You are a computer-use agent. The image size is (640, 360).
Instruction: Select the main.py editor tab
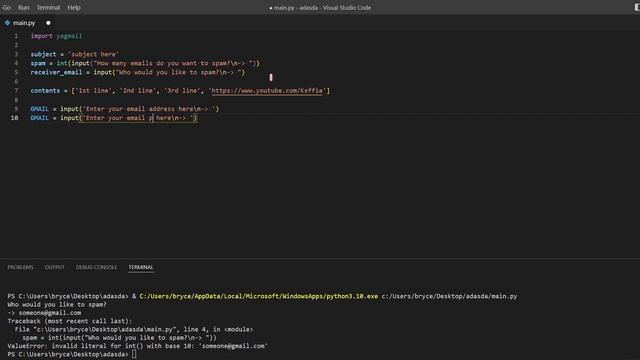(27, 23)
